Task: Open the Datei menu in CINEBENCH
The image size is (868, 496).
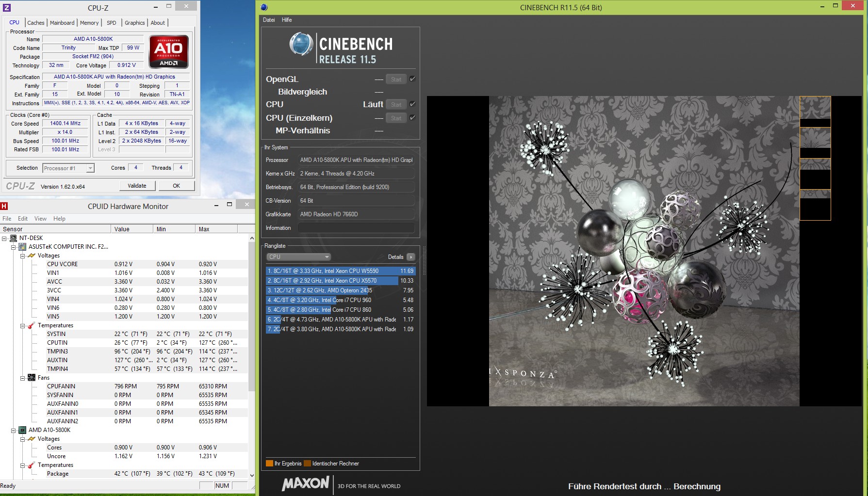Action: pos(269,20)
